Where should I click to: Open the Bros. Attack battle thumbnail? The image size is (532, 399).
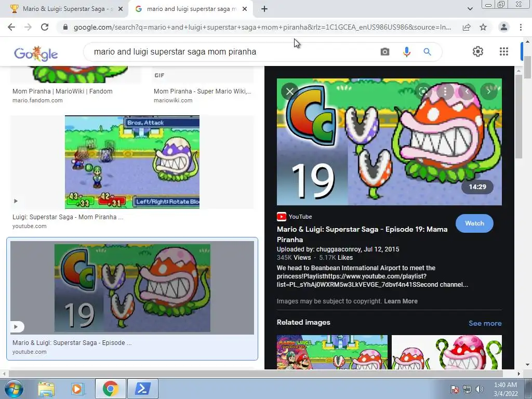click(132, 162)
